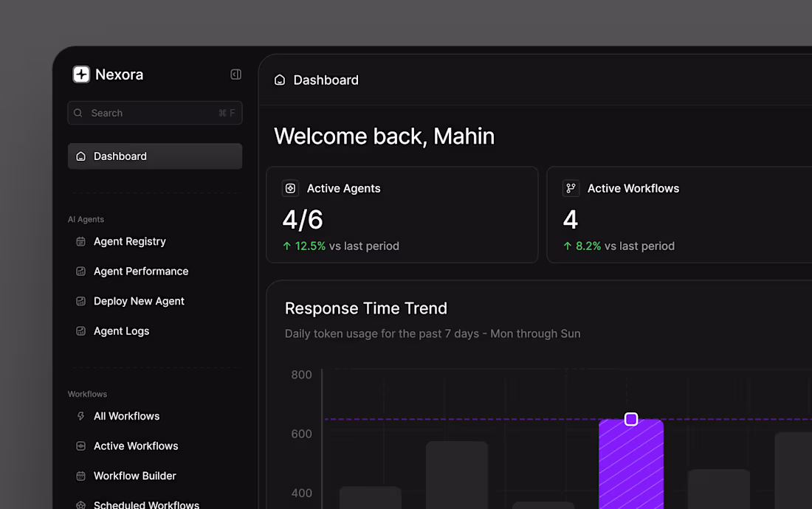Click the All Workflows lightning icon
The image size is (812, 509).
tap(80, 416)
